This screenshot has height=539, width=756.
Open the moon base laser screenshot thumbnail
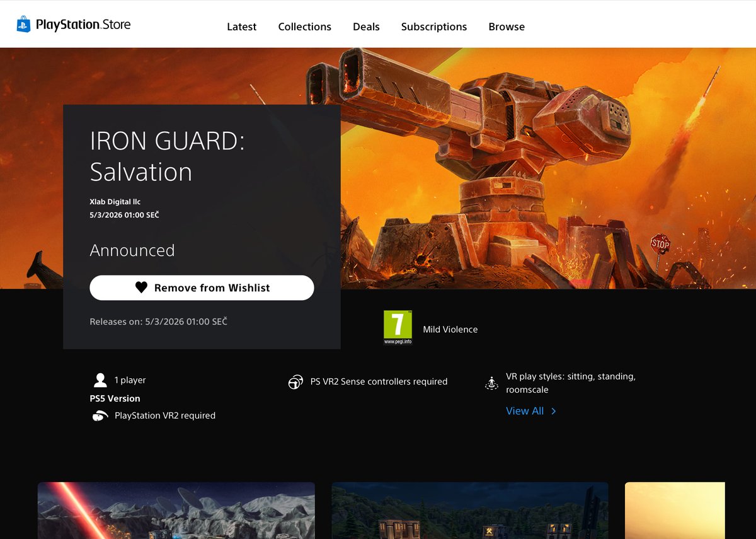tap(176, 511)
